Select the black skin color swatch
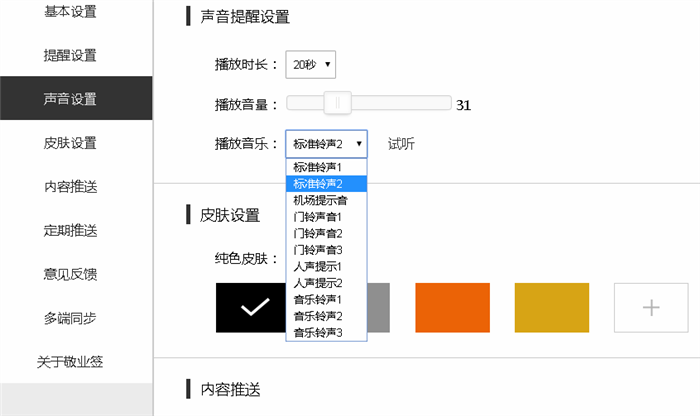 254,308
